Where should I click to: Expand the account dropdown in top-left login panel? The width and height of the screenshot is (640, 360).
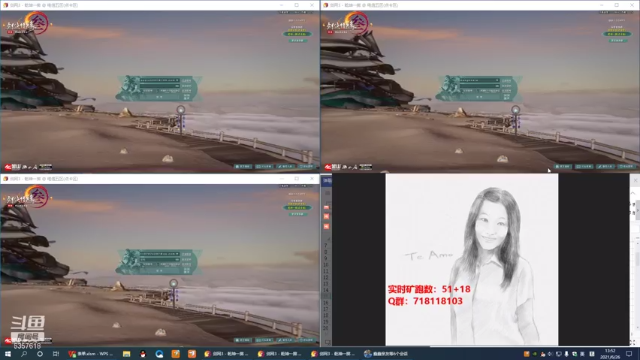tap(177, 80)
